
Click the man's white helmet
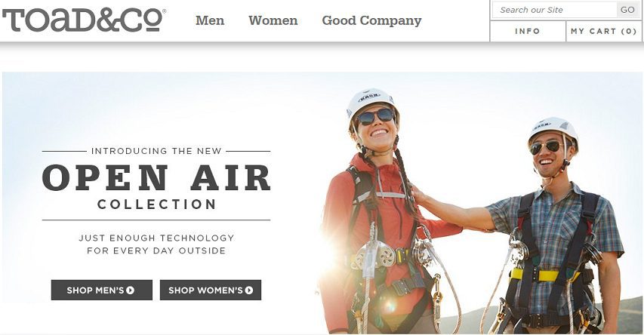click(553, 130)
